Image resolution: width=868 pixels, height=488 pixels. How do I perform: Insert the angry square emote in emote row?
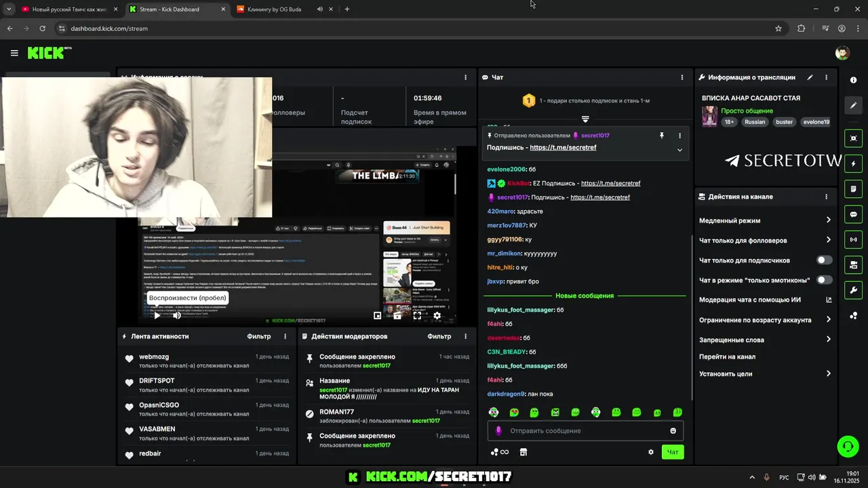[555, 412]
